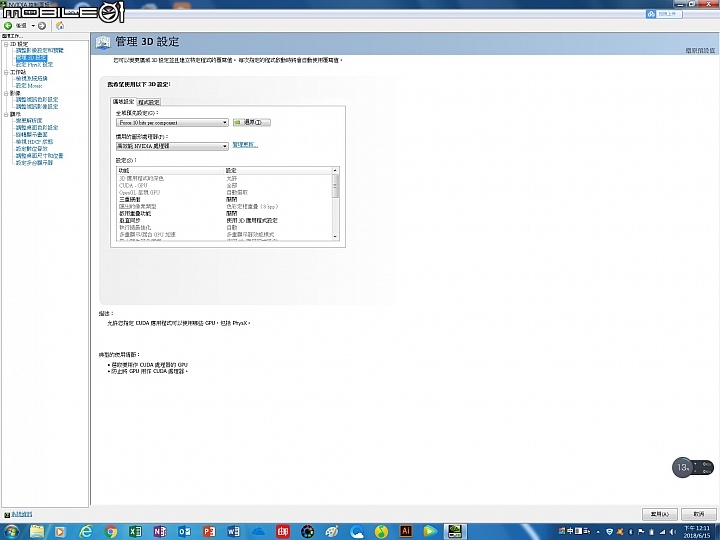Open adjust video image settings item
The width and height of the screenshot is (720, 540).
(x=37, y=107)
